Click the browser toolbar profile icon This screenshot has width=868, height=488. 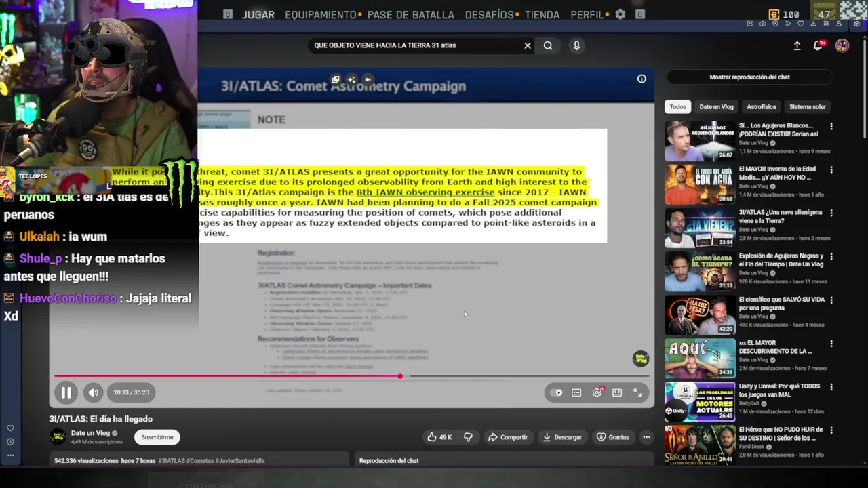click(839, 24)
